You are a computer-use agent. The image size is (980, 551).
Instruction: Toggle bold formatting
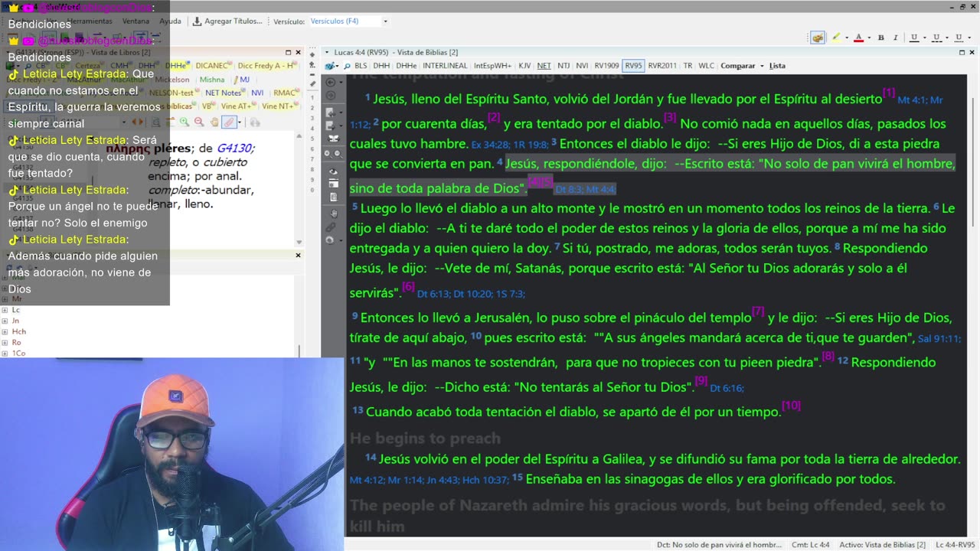pos(881,37)
